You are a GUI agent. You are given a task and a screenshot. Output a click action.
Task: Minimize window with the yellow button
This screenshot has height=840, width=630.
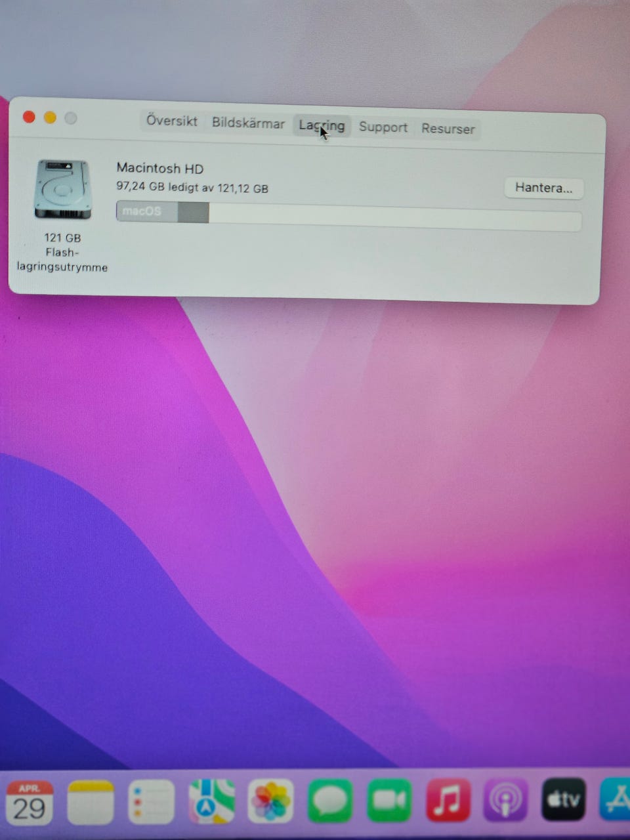click(50, 117)
